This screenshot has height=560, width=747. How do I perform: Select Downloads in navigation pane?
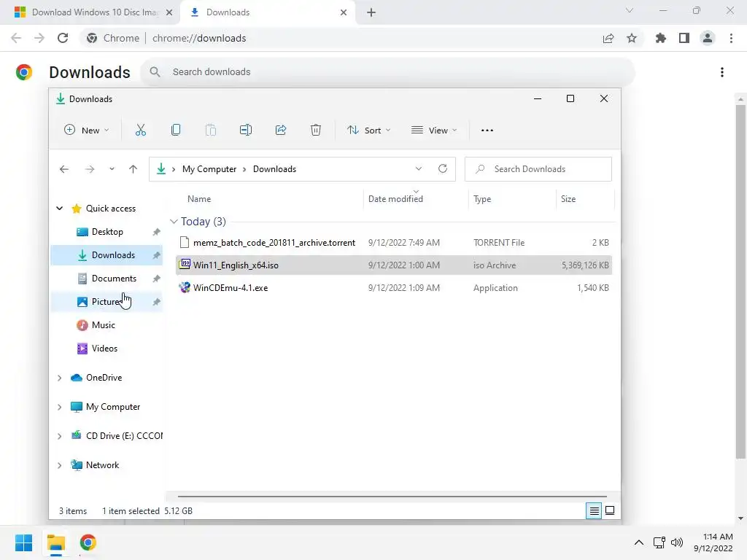107,255
